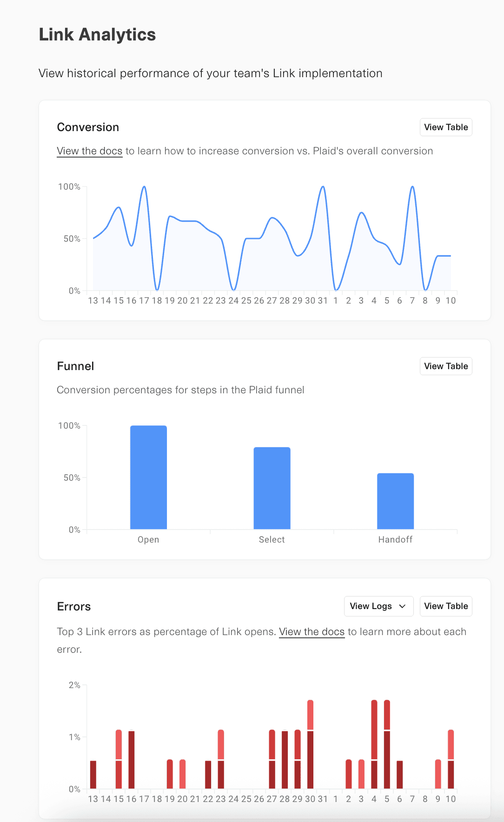The image size is (504, 822).
Task: Click the conversion dip at day 24
Action: [233, 289]
